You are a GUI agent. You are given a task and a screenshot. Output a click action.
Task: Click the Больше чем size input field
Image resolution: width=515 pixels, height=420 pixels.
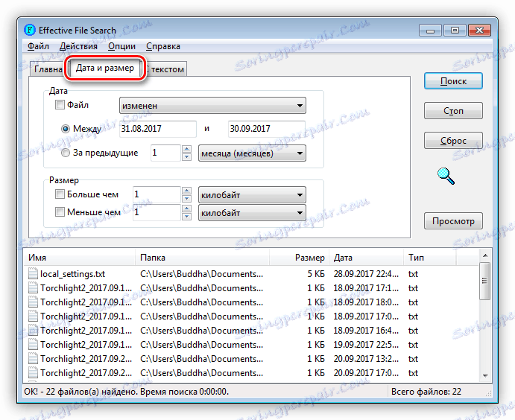[x=157, y=194]
